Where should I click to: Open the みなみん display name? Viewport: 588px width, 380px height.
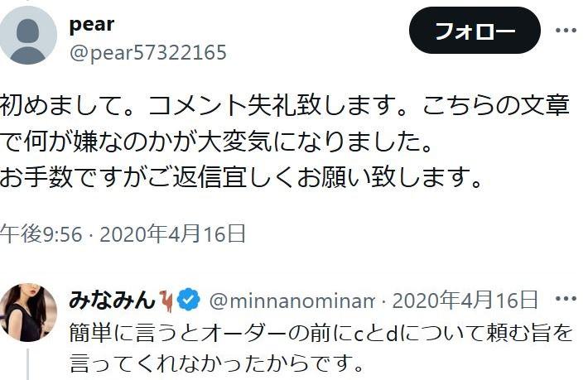112,301
